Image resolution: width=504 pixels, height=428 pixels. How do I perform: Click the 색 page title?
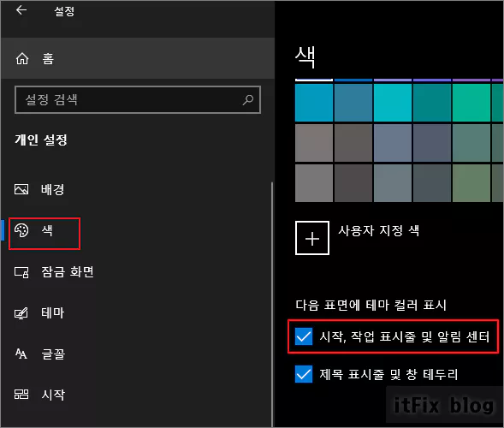[305, 57]
